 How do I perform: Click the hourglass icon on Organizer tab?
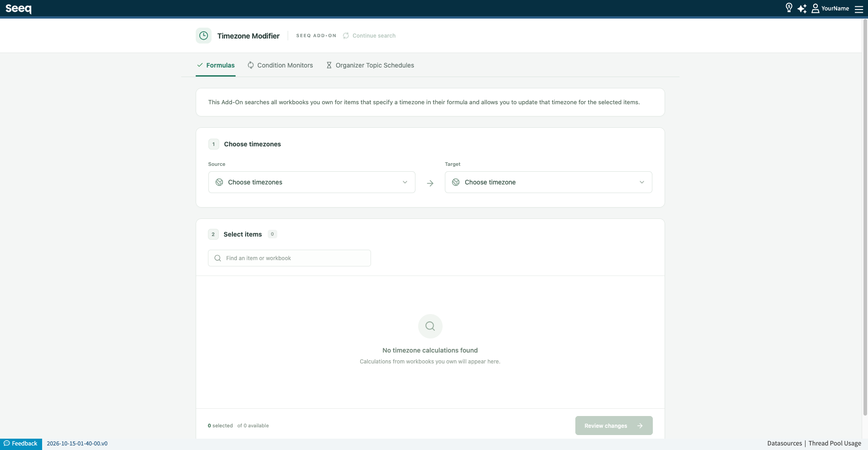329,65
